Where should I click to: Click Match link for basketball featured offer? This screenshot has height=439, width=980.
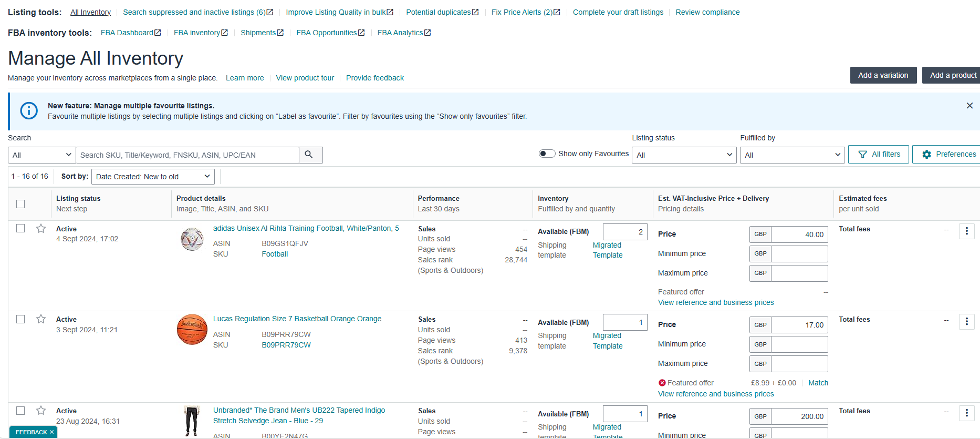[x=818, y=383]
